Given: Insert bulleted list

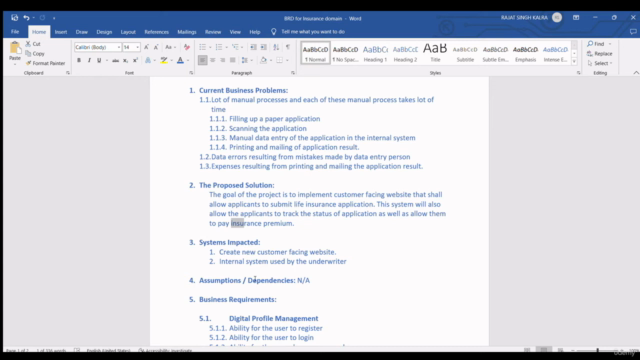Looking at the screenshot, I should tap(202, 47).
